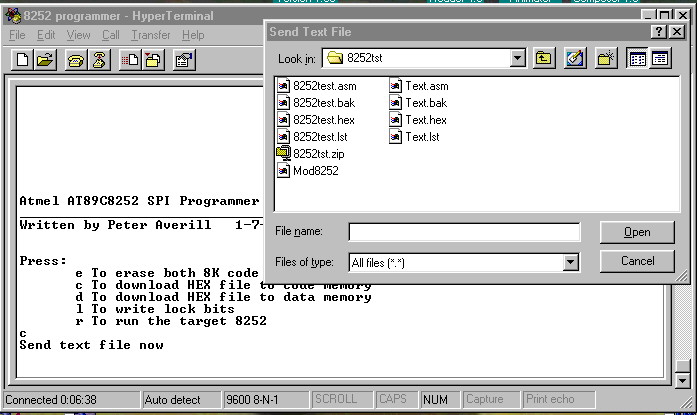This screenshot has width=697, height=415.
Task: Click the file icon of 8252test.asm
Action: pos(283,86)
